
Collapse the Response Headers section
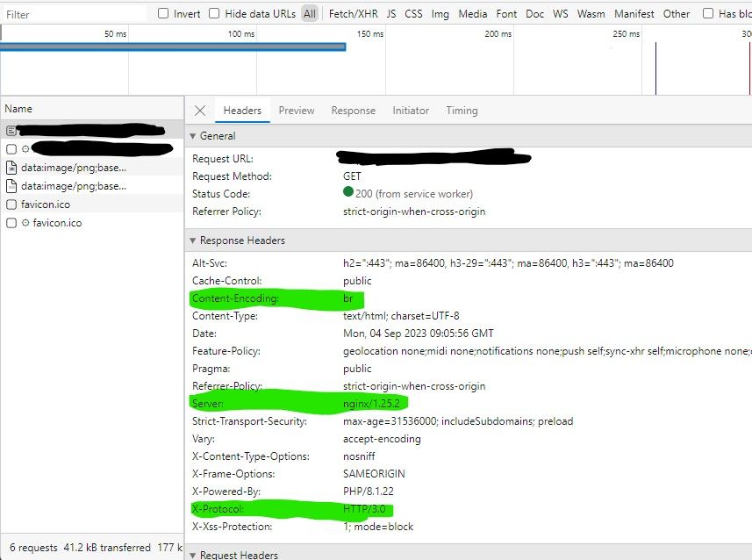[192, 241]
